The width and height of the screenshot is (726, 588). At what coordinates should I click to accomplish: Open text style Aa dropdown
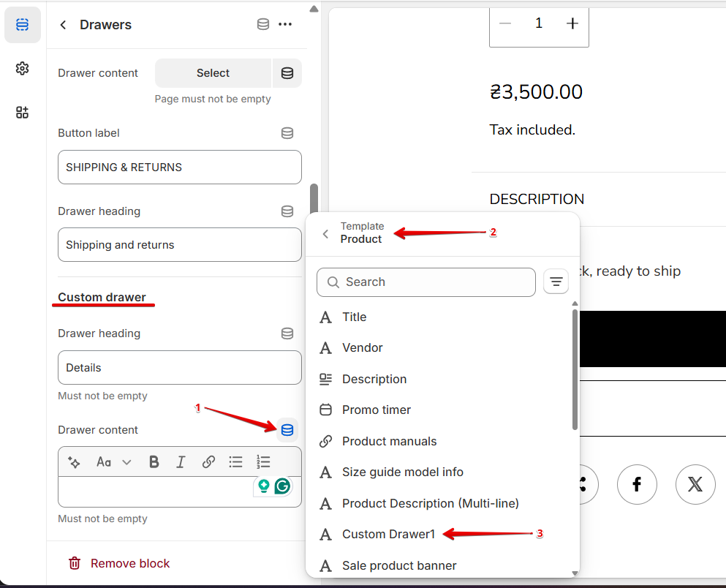point(113,462)
